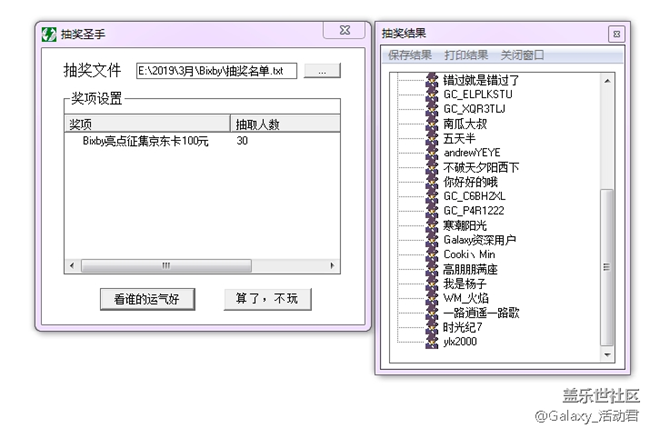Click the icon beside GC_P4R1222
Viewport: 650px width, 438px height.
pyautogui.click(x=432, y=211)
